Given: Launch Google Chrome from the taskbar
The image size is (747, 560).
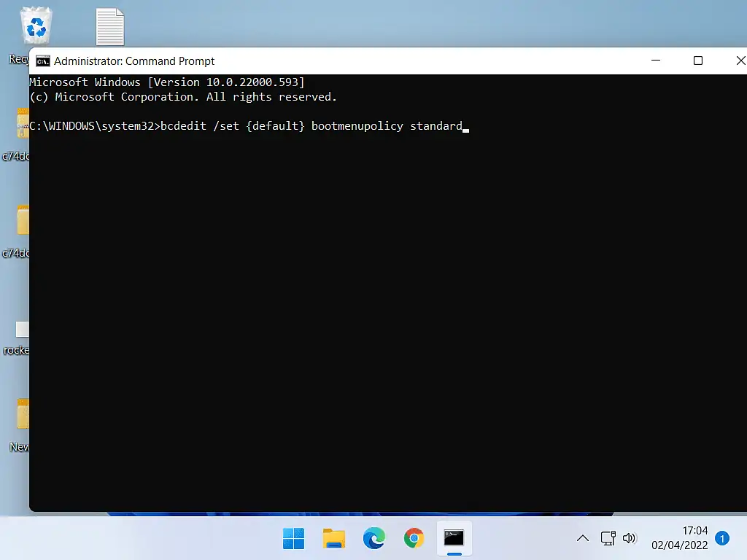Looking at the screenshot, I should pos(414,539).
